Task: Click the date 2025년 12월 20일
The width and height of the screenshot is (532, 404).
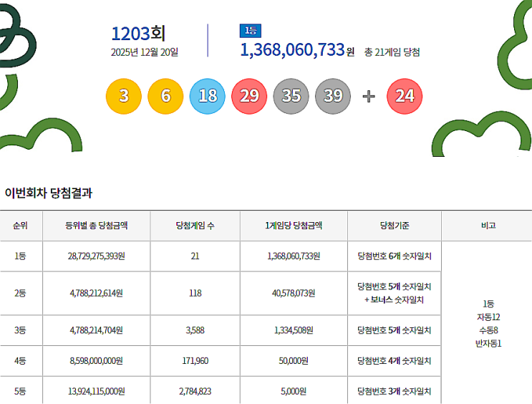Action: coord(144,52)
